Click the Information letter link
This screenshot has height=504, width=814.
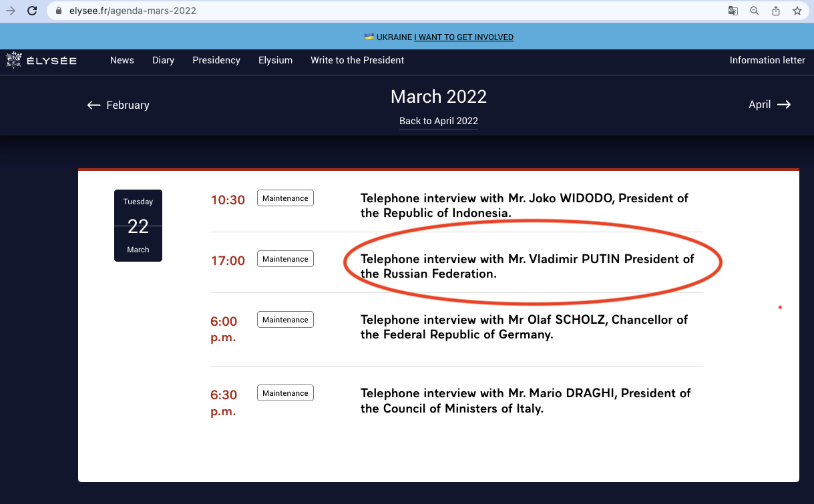(x=767, y=60)
